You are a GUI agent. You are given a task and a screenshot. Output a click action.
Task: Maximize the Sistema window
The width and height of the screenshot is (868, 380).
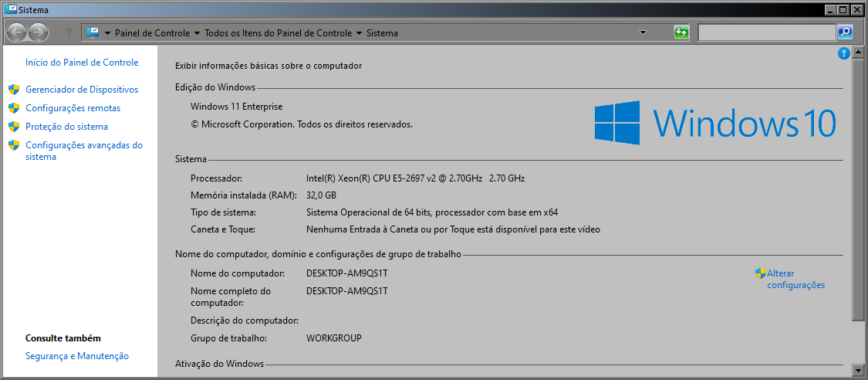point(843,9)
